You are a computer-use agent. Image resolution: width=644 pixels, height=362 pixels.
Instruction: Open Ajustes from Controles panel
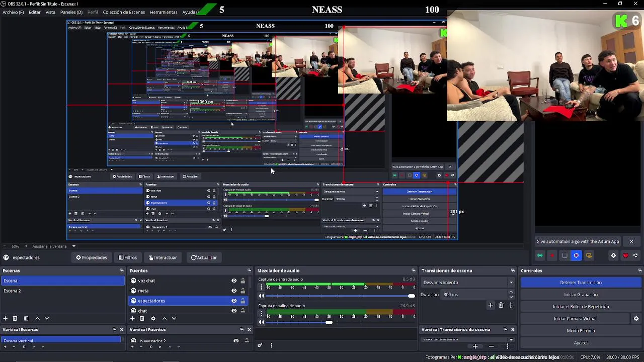(581, 343)
